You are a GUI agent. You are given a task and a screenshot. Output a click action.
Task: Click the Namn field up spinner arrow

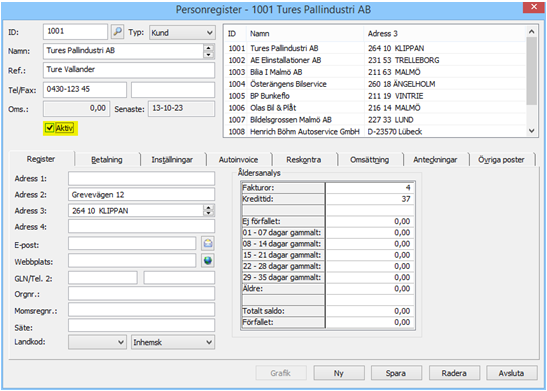pos(209,48)
